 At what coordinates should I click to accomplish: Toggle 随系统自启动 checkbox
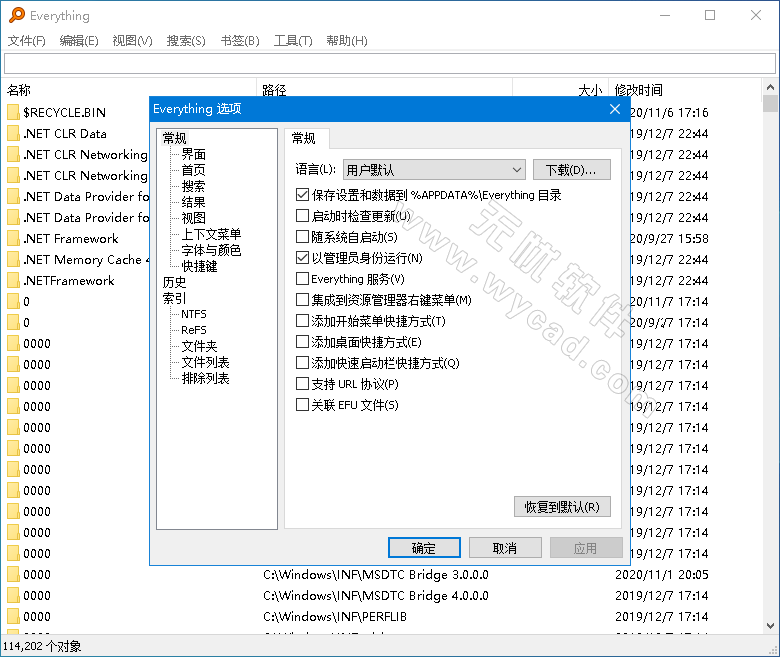(303, 237)
